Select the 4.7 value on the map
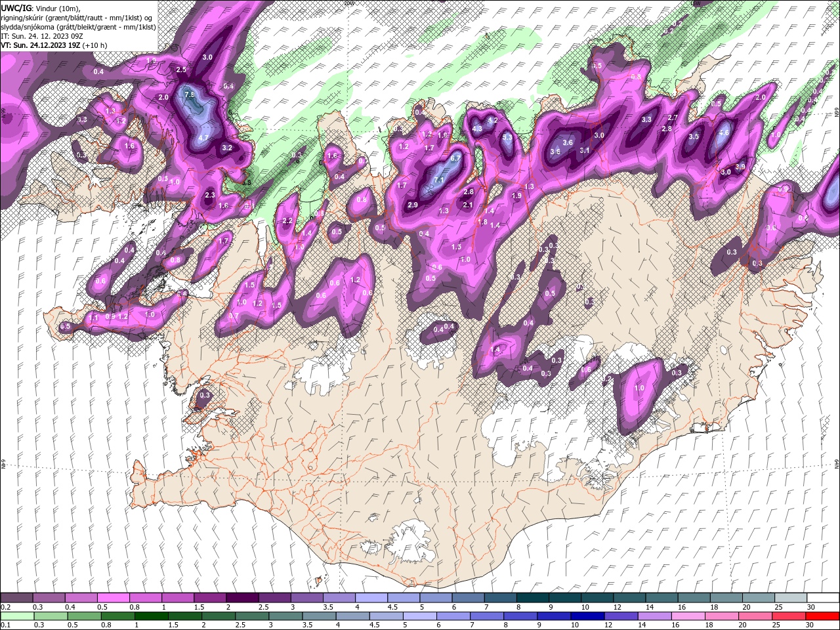Viewport: 840px width, 630px height. coord(203,138)
